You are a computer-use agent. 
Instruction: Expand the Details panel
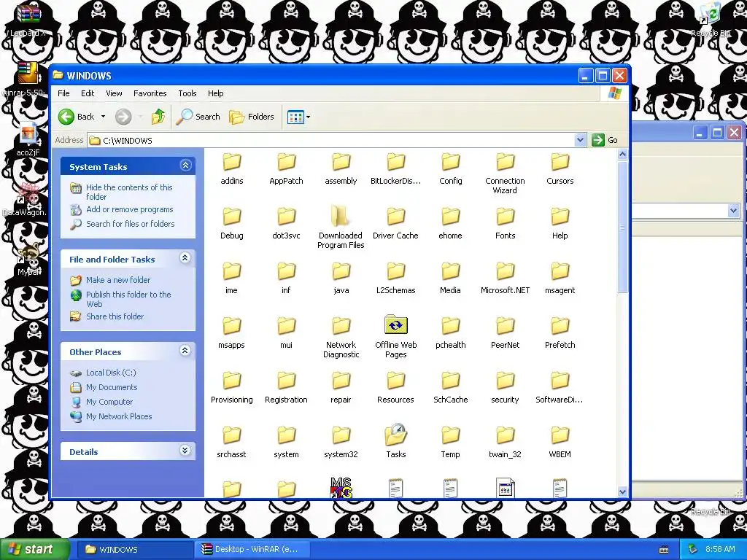coord(186,451)
